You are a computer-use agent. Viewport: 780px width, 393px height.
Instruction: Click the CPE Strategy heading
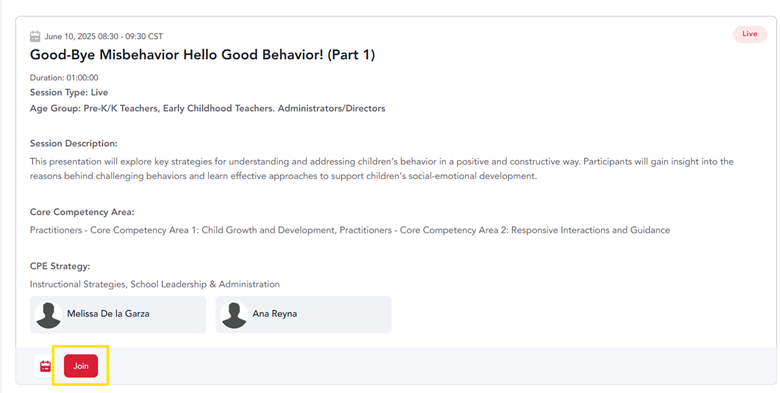60,267
